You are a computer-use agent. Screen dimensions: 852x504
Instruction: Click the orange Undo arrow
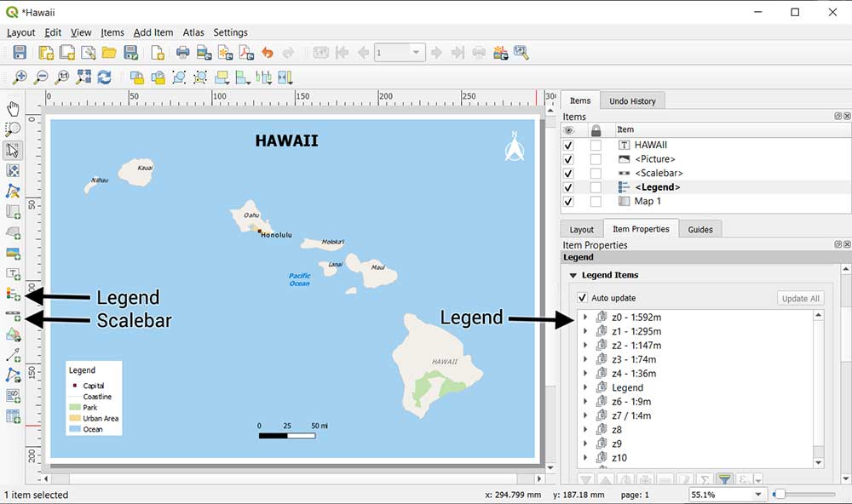(x=268, y=53)
